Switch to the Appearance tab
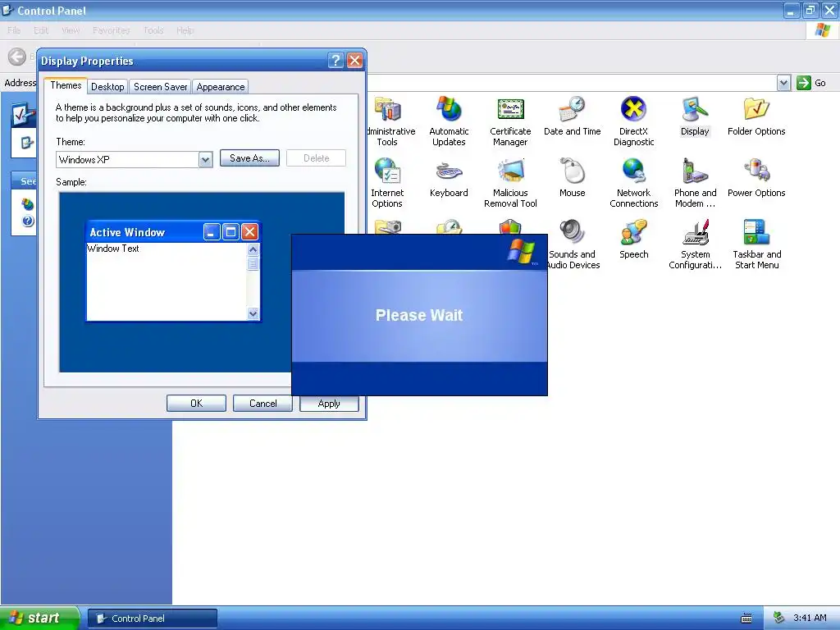 [x=220, y=87]
